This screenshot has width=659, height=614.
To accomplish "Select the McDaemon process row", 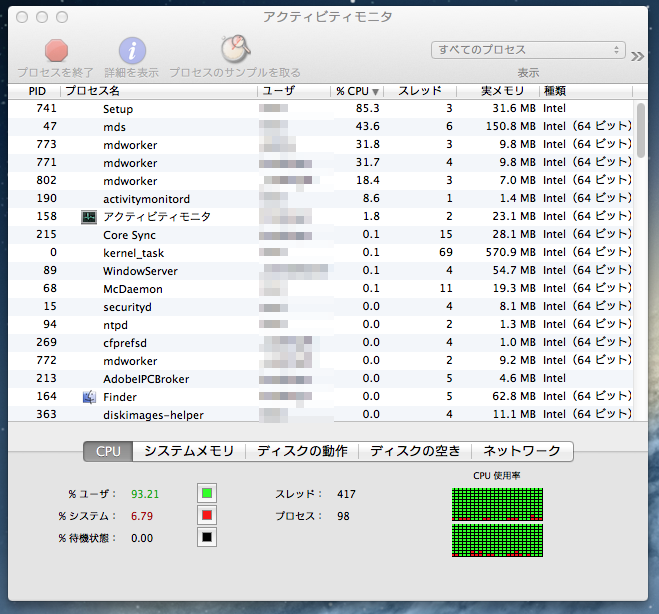I will coord(320,289).
